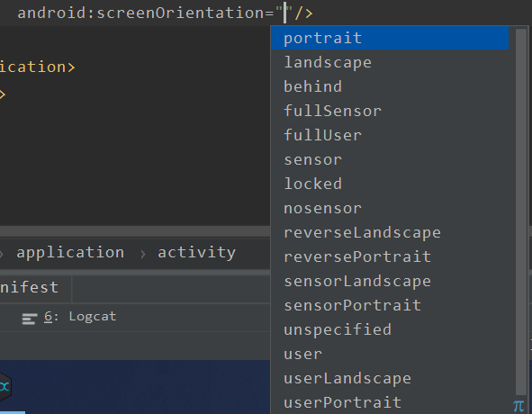
Task: Select reverseLandscape from the list
Action: tap(390, 232)
